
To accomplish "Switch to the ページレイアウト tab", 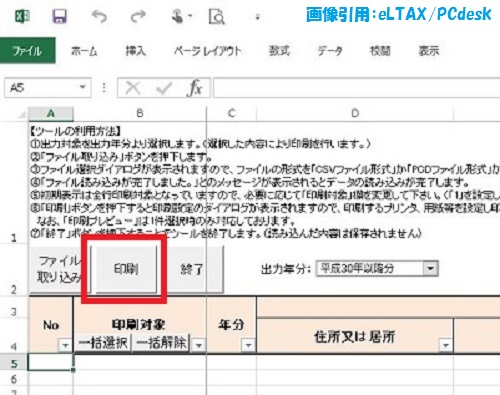I will click(x=207, y=51).
